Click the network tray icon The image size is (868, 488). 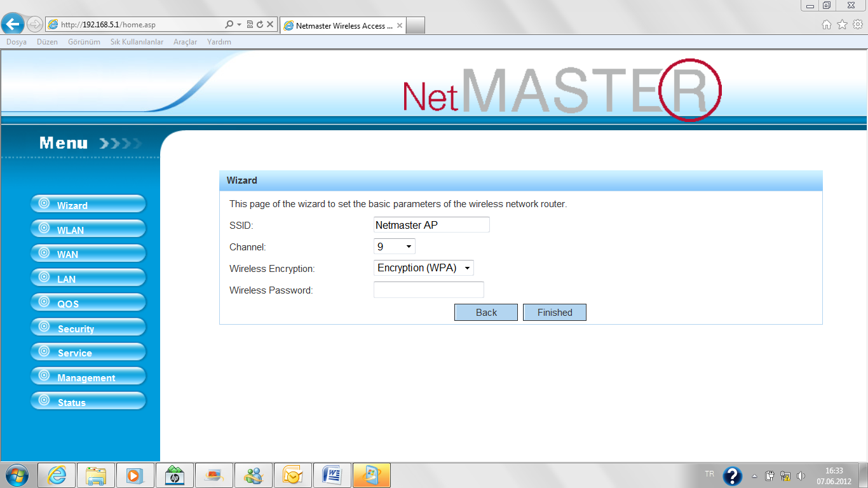click(785, 475)
